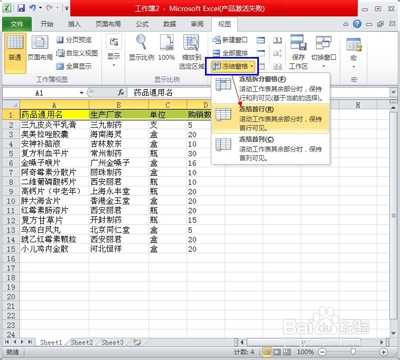Click the select all corner cell
Viewport: 400px width, 360px height.
[x=11, y=104]
